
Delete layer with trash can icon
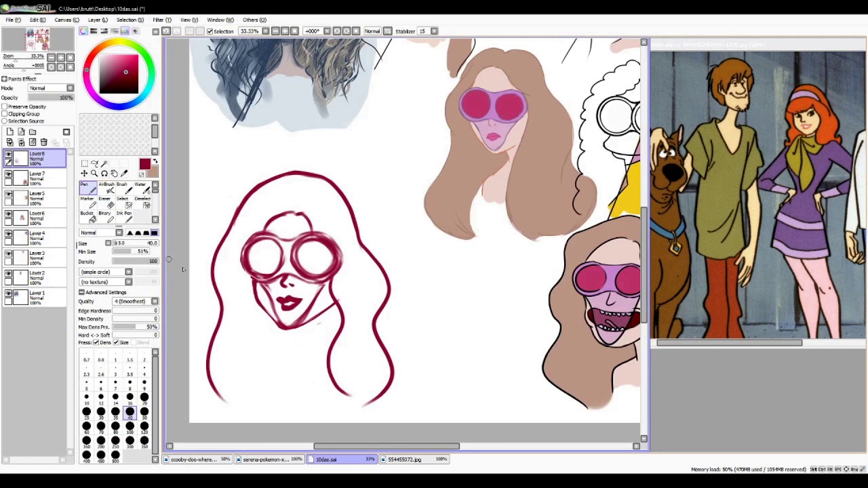[44, 142]
